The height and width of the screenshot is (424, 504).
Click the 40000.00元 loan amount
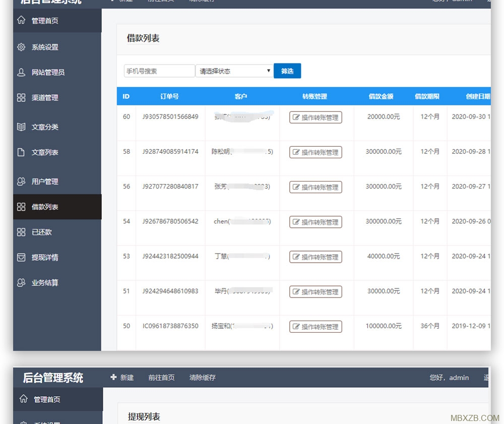(384, 256)
